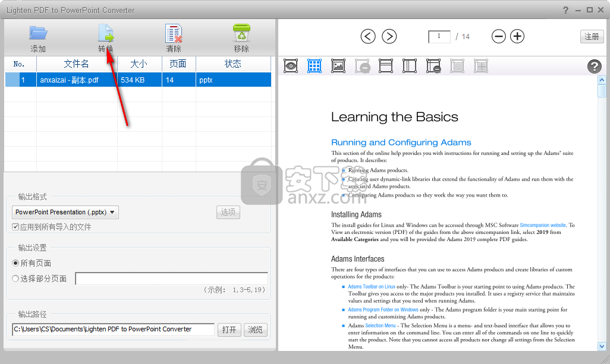The image size is (610, 364).
Task: Click the preview scrollbar up arrow
Action: click(x=602, y=80)
